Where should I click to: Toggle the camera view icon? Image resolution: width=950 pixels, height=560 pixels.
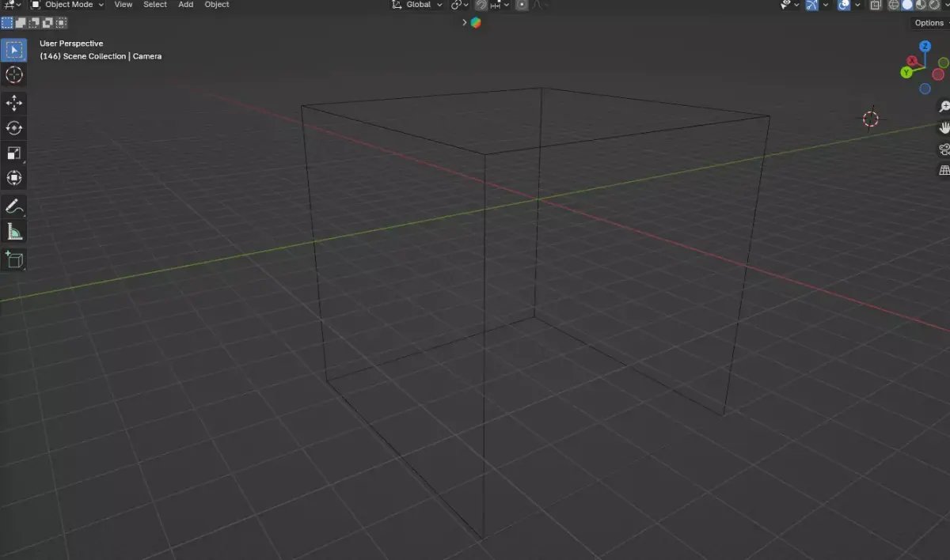coord(944,149)
